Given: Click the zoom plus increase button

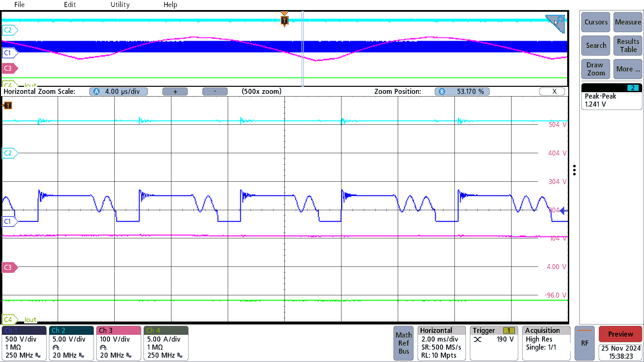Looking at the screenshot, I should (x=175, y=91).
